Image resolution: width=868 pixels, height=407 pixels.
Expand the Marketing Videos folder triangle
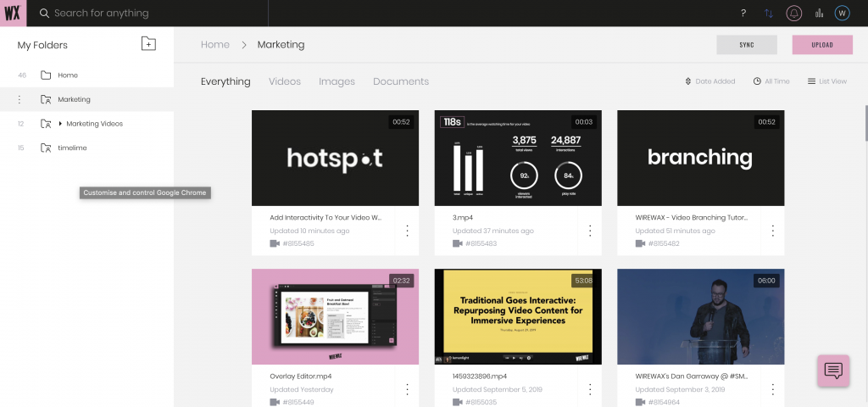(x=60, y=124)
